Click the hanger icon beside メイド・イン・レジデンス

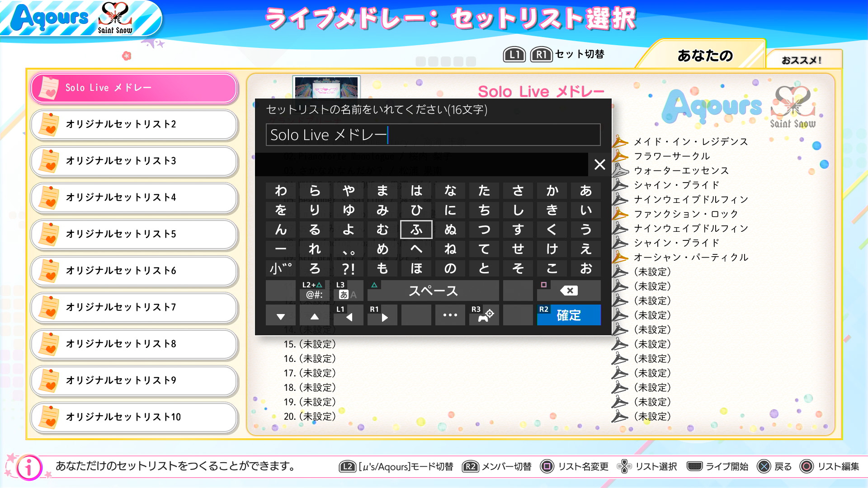coord(620,141)
